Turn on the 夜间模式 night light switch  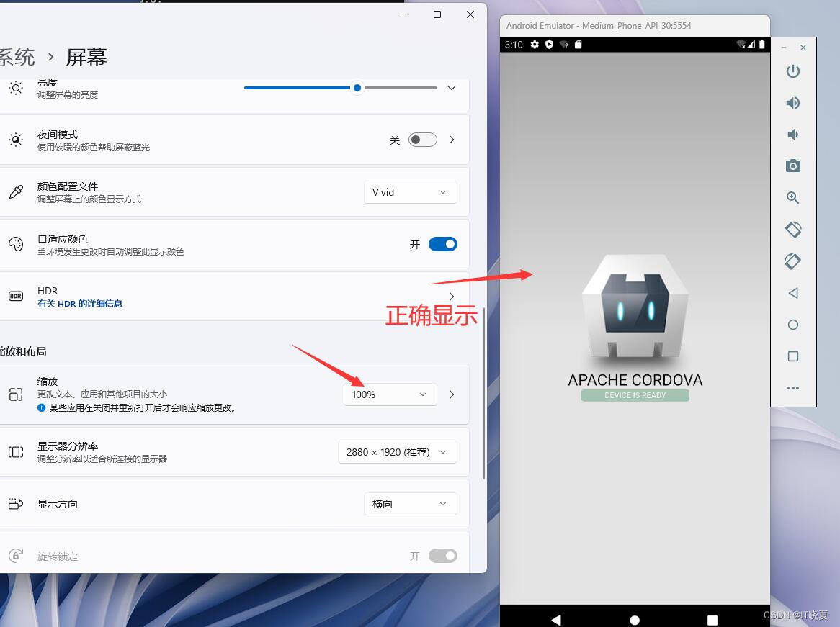(x=423, y=140)
